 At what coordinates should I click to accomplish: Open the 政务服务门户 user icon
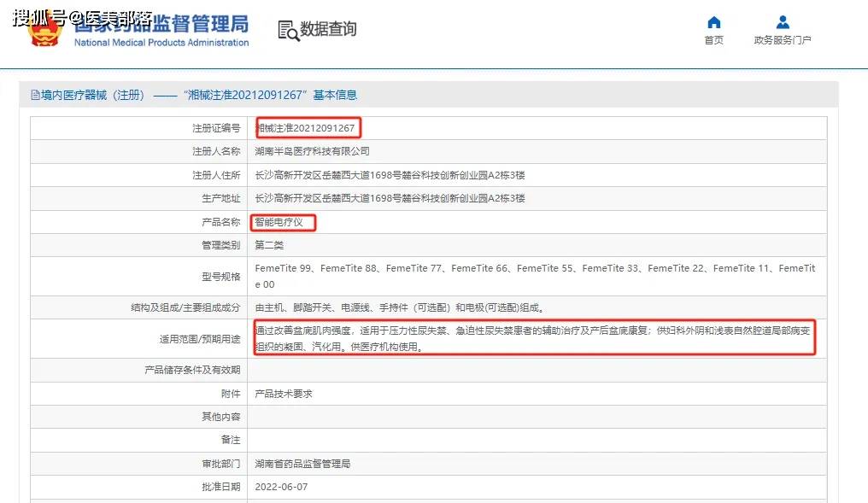[783, 23]
